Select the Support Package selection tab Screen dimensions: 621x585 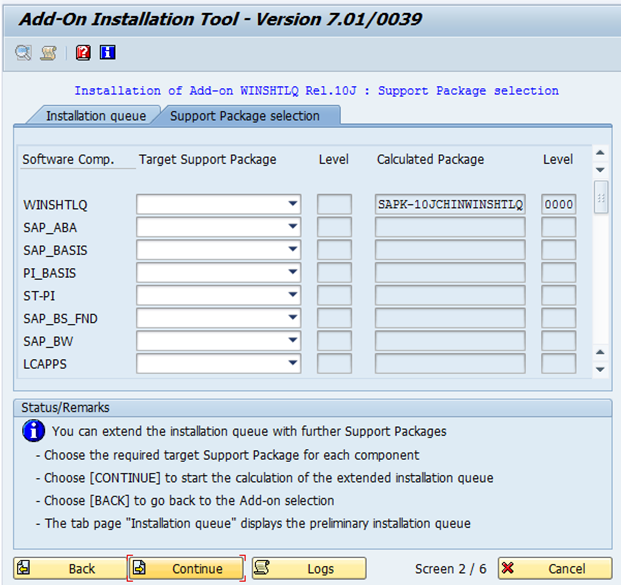[x=245, y=116]
